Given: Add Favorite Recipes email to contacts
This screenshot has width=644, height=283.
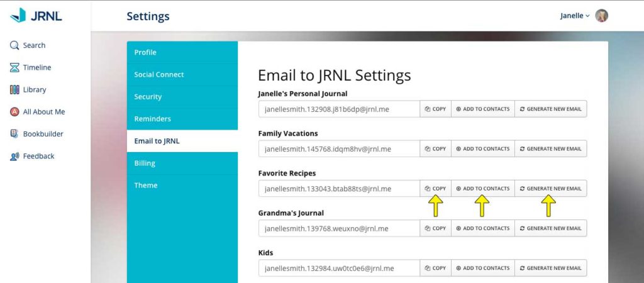Looking at the screenshot, I should (x=483, y=189).
